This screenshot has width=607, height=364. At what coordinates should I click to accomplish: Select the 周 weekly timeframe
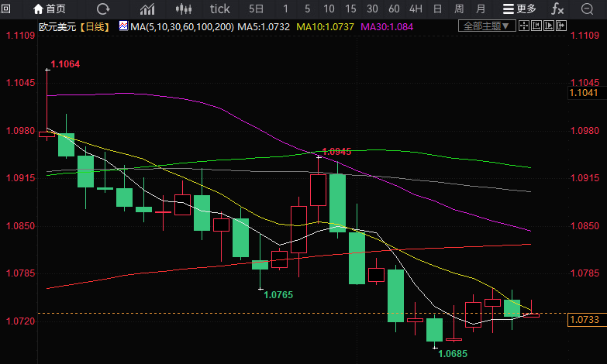[x=459, y=9]
